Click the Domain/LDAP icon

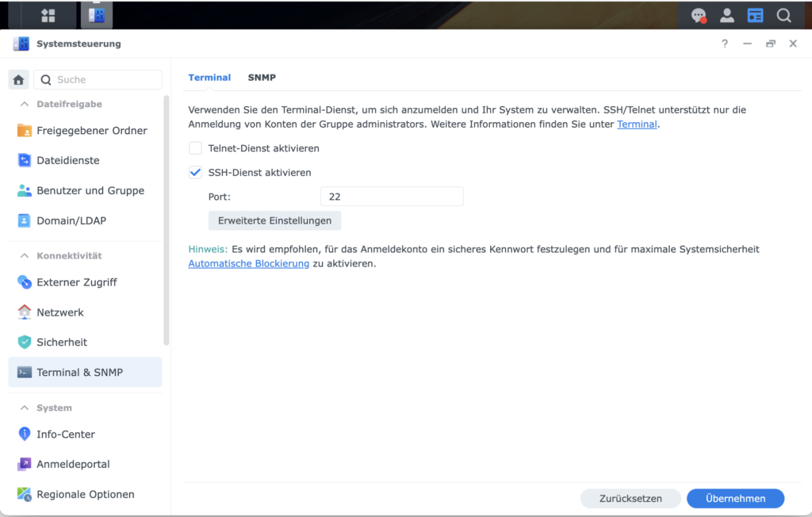point(25,220)
